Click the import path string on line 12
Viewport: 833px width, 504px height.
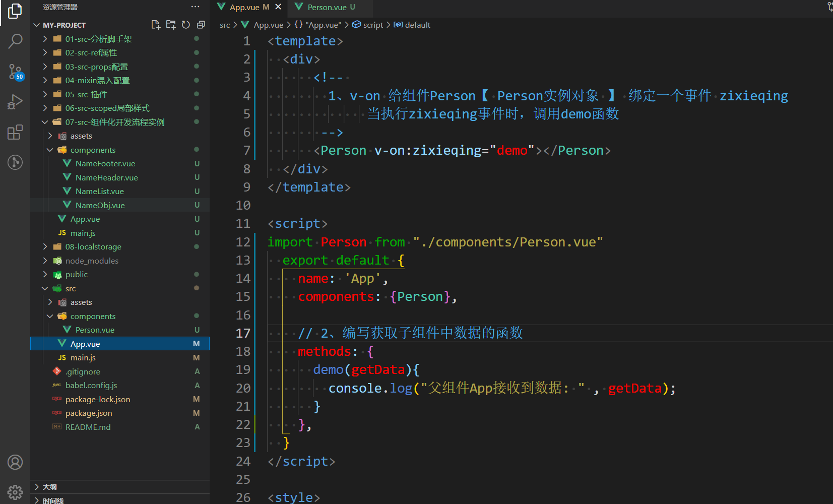coord(508,242)
